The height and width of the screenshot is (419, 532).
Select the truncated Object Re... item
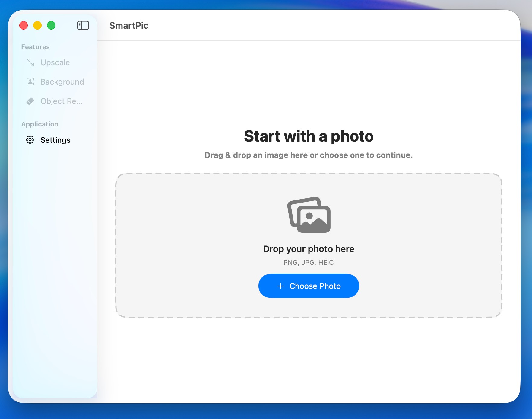tap(61, 101)
